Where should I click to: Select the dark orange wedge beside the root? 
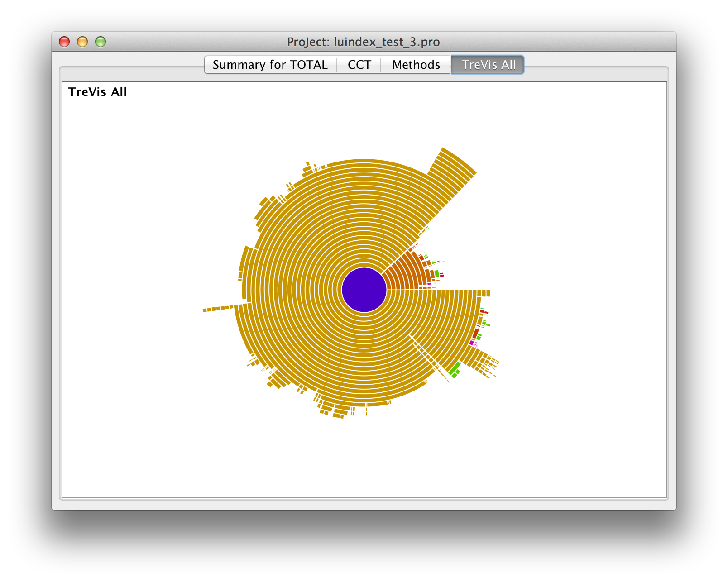(403, 275)
